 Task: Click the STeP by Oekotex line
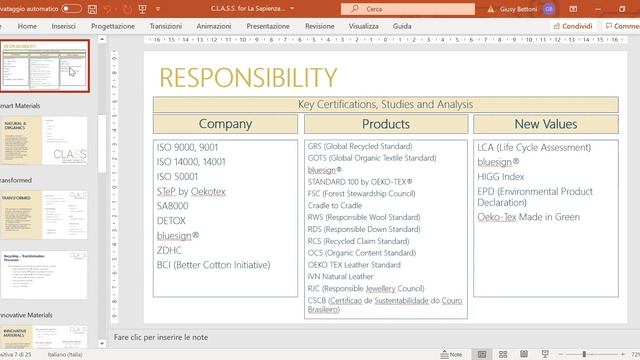[191, 191]
